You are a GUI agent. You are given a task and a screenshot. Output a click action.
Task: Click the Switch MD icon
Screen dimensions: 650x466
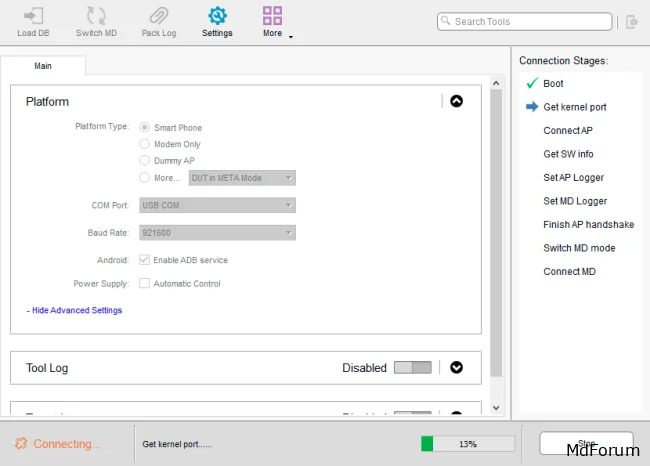(x=96, y=17)
